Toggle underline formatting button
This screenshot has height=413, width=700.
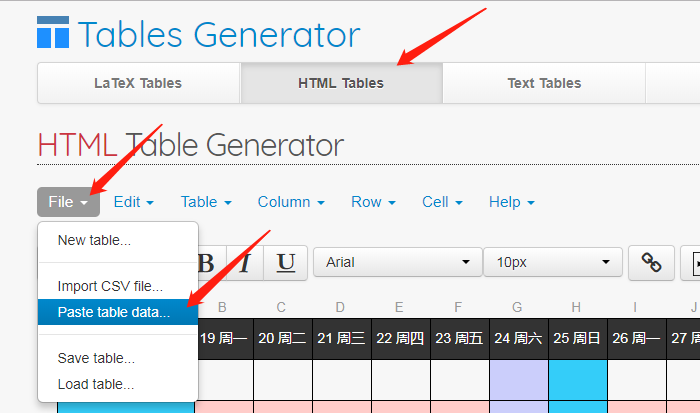[286, 263]
